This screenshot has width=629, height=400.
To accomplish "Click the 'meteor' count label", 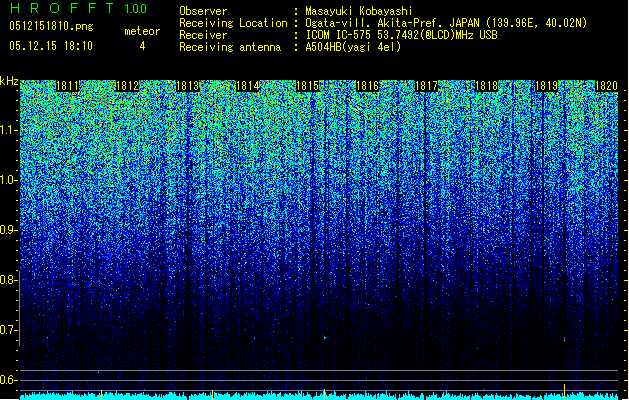I will pos(142,31).
